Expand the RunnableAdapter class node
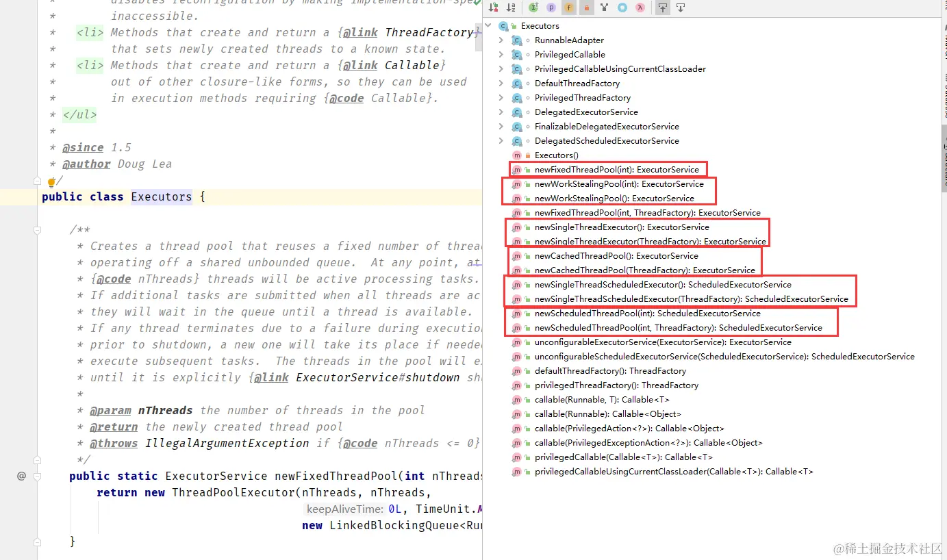 tap(501, 40)
